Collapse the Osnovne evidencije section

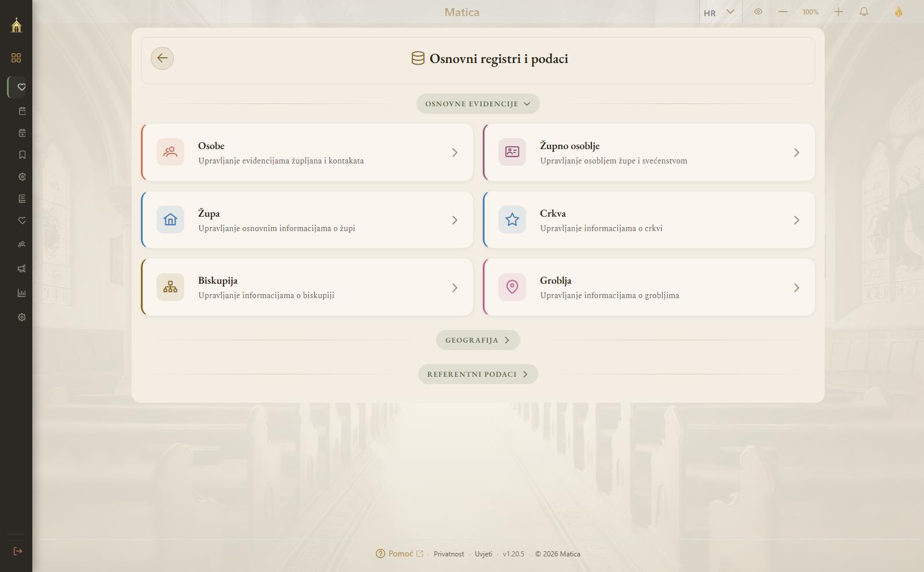(x=478, y=104)
